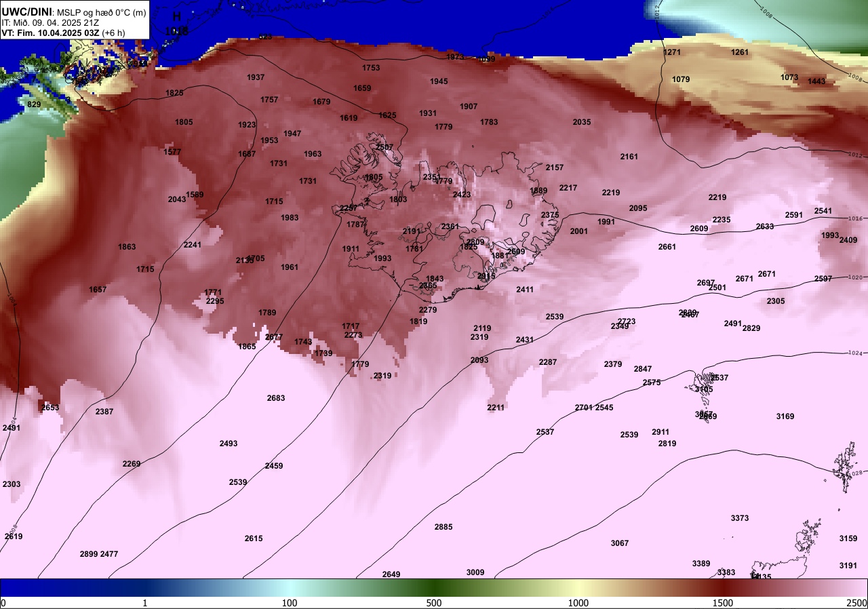
Task: Click the 2677 label
Action: click(274, 337)
